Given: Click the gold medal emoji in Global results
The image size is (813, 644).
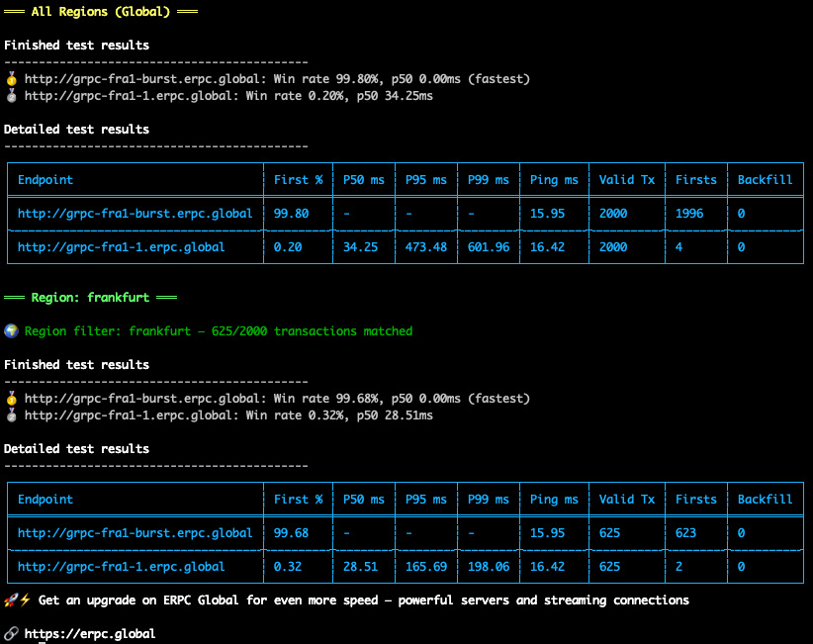Looking at the screenshot, I should coord(12,79).
